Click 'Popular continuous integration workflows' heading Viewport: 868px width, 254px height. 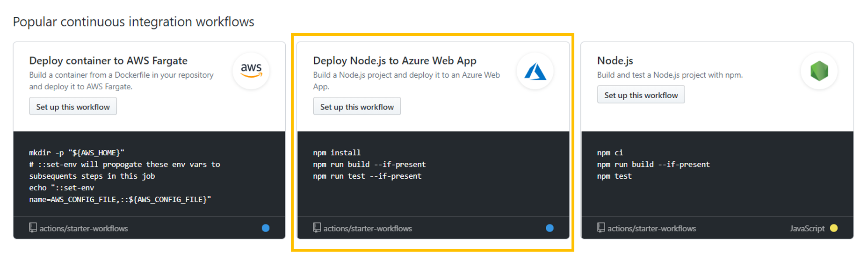pos(133,22)
